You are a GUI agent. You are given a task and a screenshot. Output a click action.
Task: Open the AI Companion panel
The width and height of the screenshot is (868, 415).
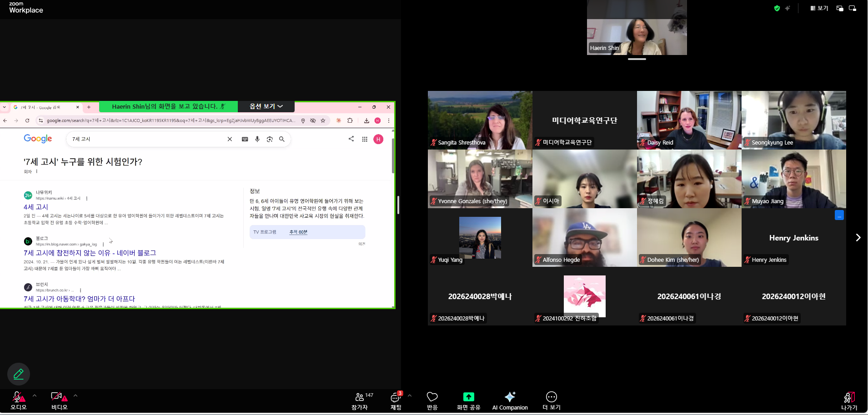click(510, 400)
